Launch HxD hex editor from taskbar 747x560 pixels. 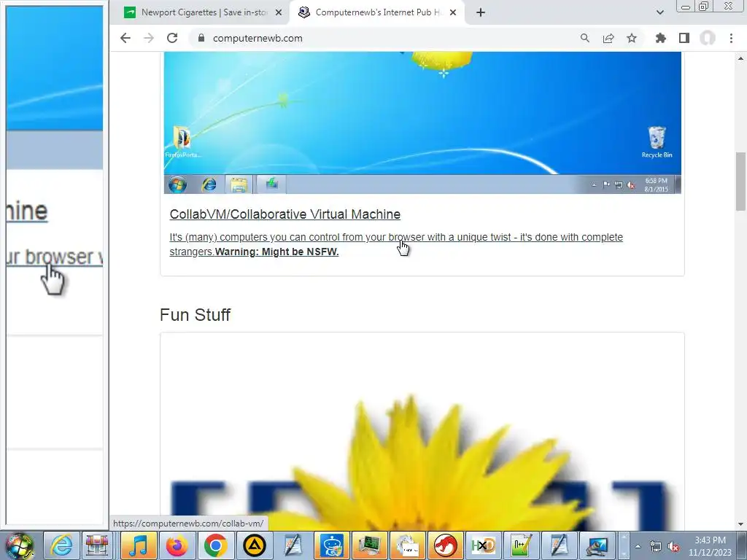pyautogui.click(x=483, y=545)
